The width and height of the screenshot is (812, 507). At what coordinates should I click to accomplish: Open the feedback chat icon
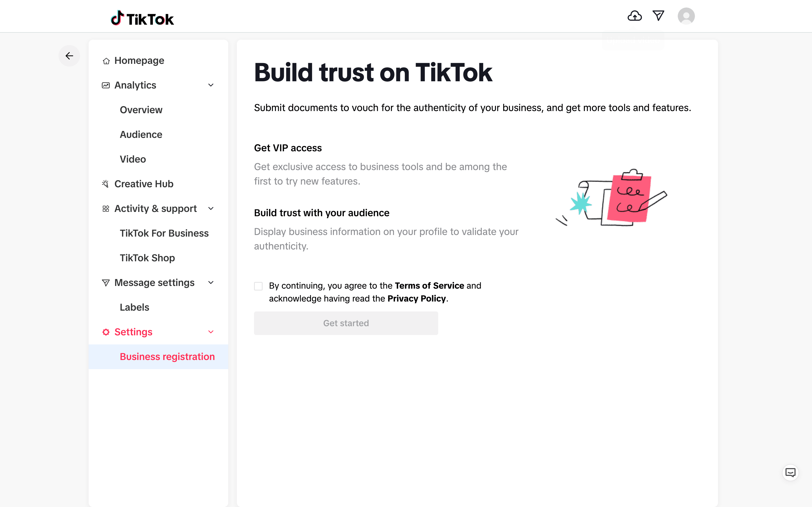(790, 472)
